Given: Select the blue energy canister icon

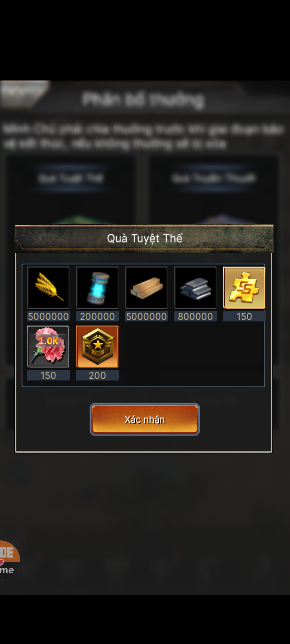Looking at the screenshot, I should pos(97,288).
